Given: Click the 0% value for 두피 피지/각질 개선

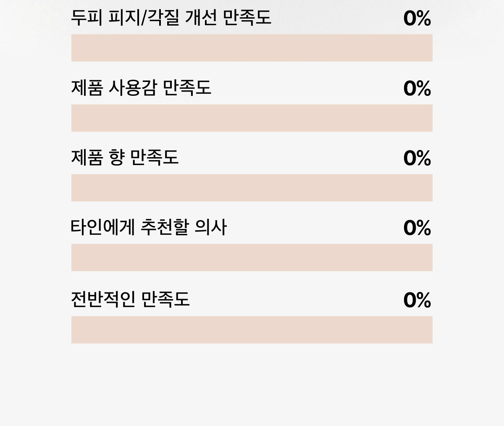Looking at the screenshot, I should click(x=417, y=19).
